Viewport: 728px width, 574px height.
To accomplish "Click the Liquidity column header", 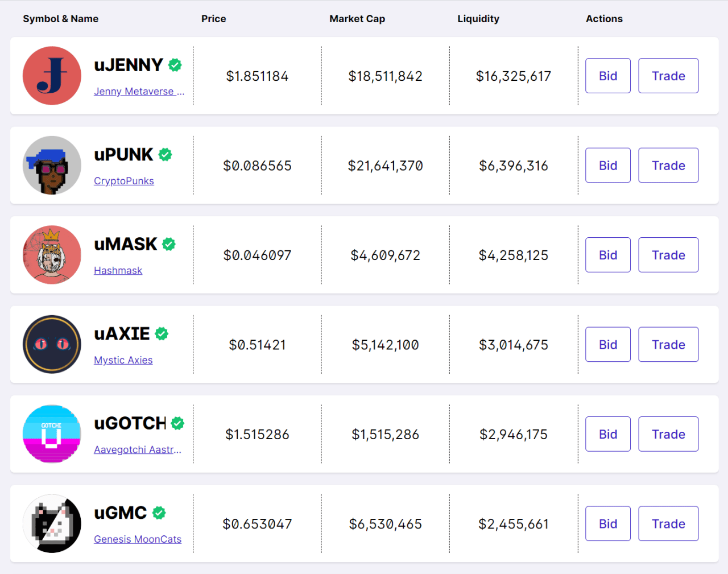I will pos(478,19).
